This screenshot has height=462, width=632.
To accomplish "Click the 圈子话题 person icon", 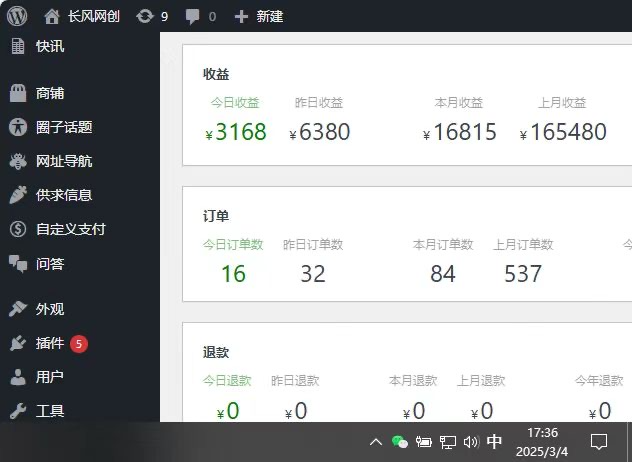I will [x=18, y=127].
